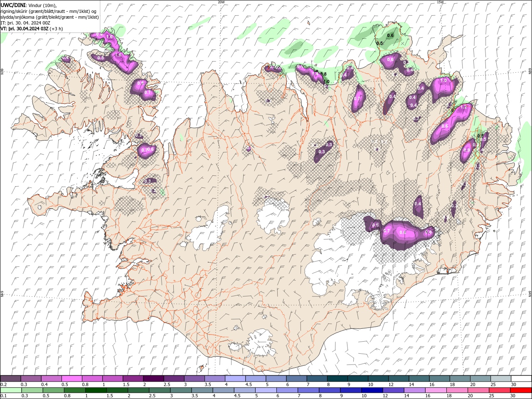
Task: Click the snow scale swatch between 0.2 and 0.3
Action: [11, 379]
